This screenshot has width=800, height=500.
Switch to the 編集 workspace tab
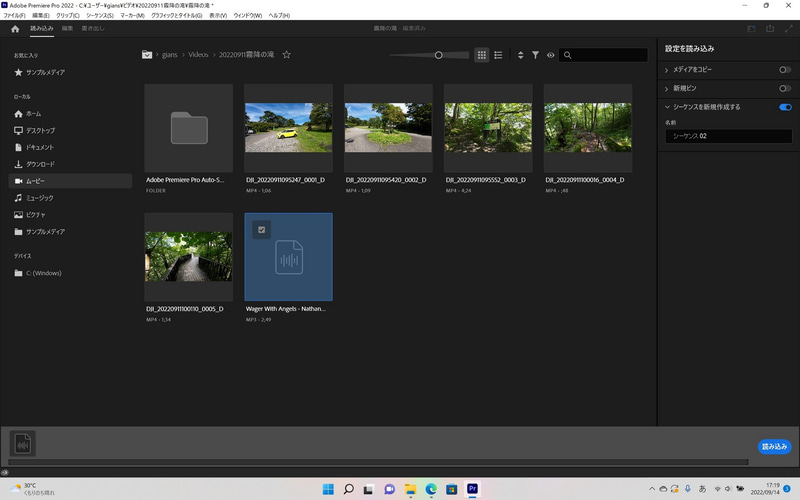click(67, 29)
